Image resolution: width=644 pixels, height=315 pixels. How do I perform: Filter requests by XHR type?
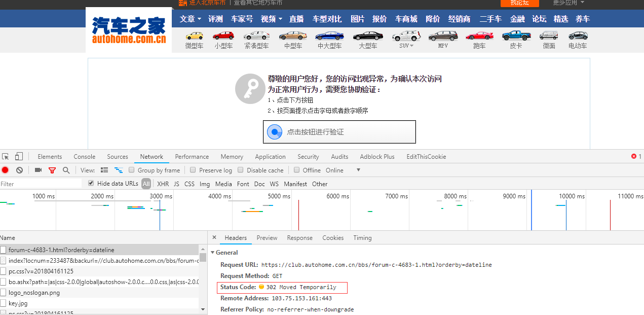click(163, 184)
